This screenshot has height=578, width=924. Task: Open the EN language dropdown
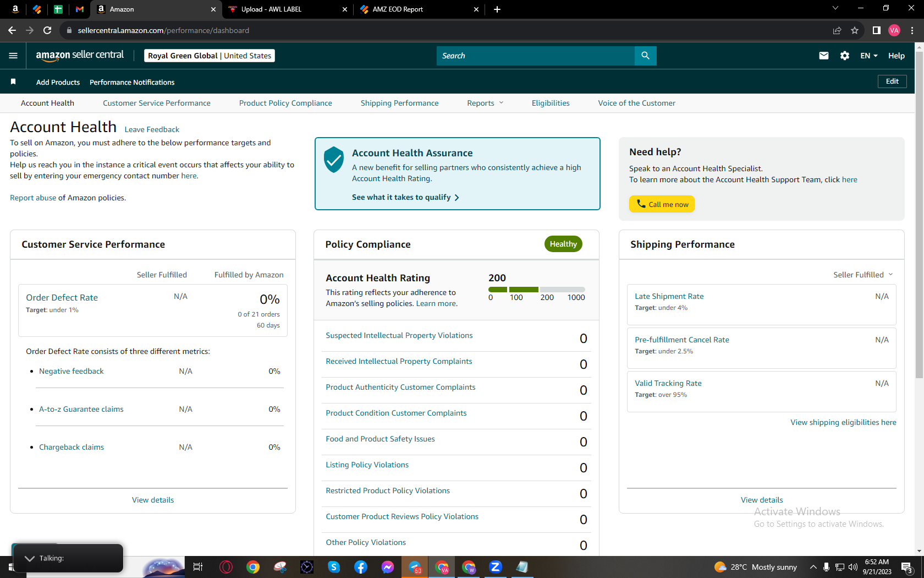869,56
